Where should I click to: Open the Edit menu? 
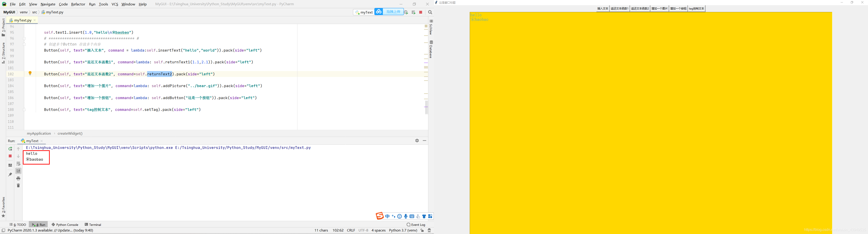[22, 4]
